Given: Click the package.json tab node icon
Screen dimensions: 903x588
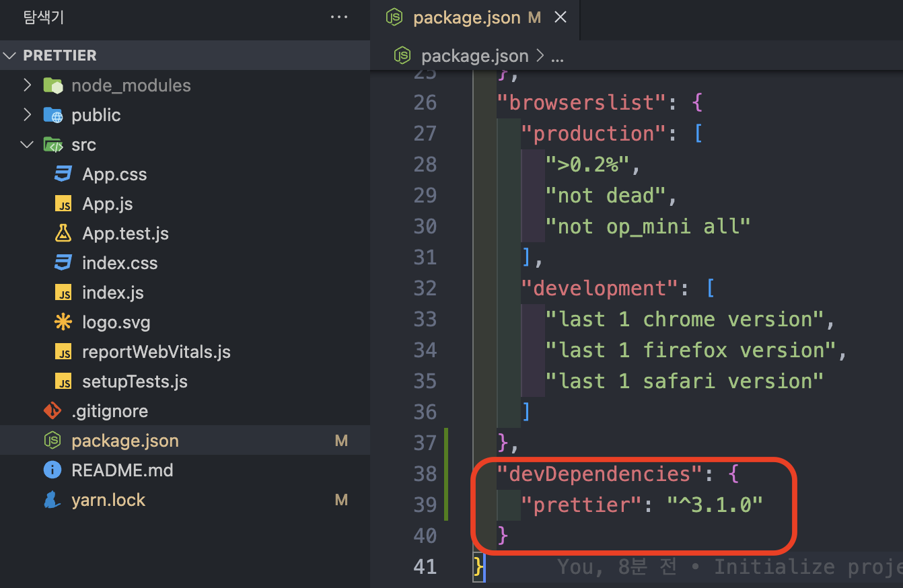Looking at the screenshot, I should pos(394,18).
